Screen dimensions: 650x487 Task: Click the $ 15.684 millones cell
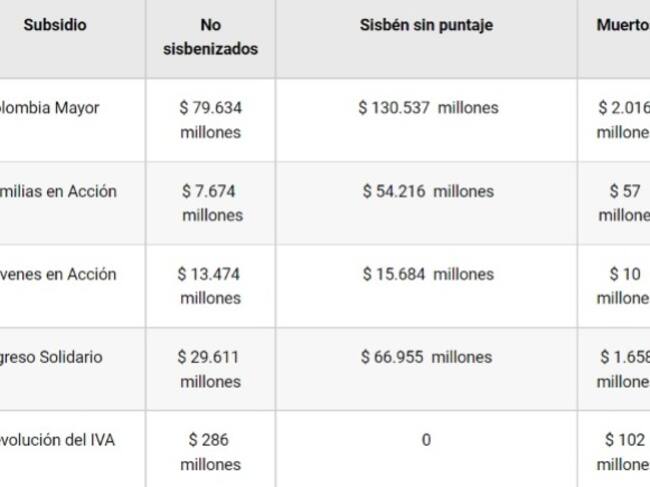tap(427, 274)
